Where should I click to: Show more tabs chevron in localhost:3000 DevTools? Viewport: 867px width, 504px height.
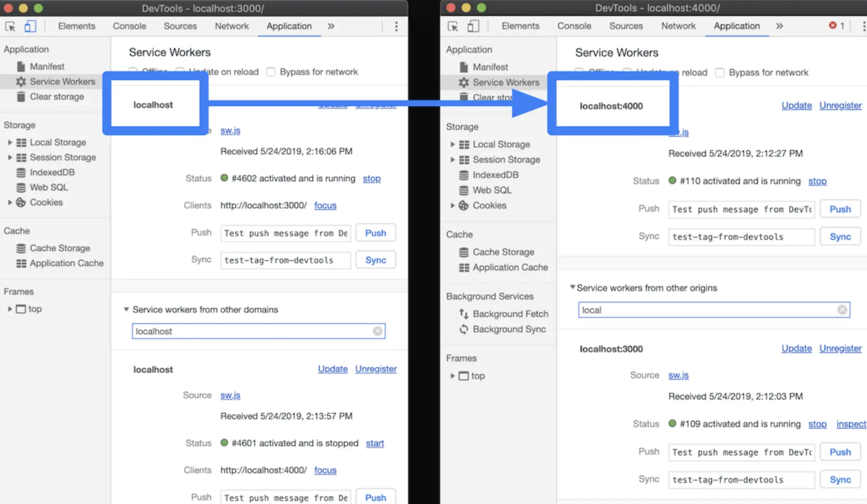(x=331, y=26)
